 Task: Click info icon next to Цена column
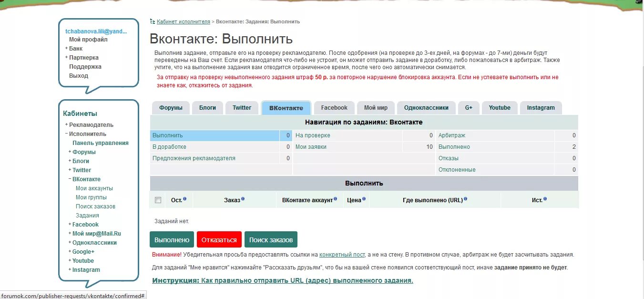coord(364,199)
